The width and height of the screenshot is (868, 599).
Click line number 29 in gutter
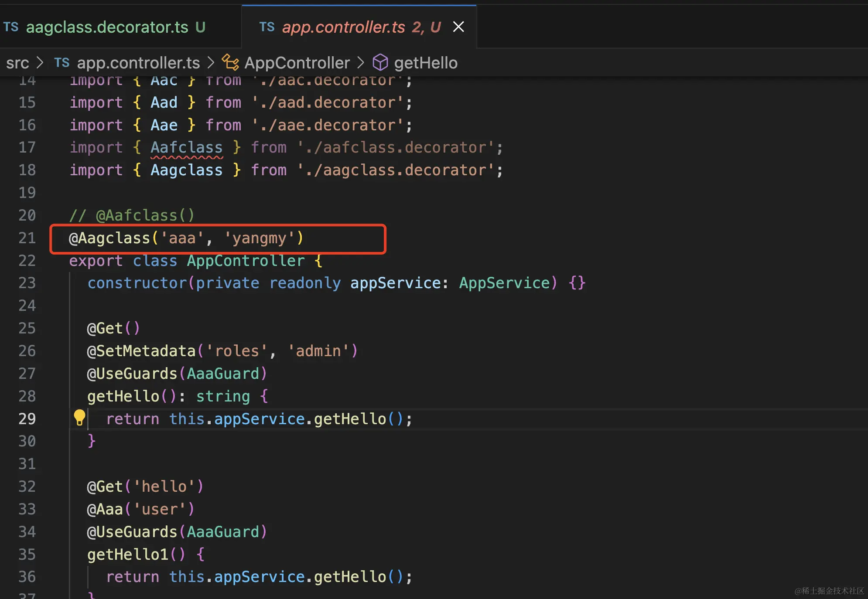tap(27, 419)
